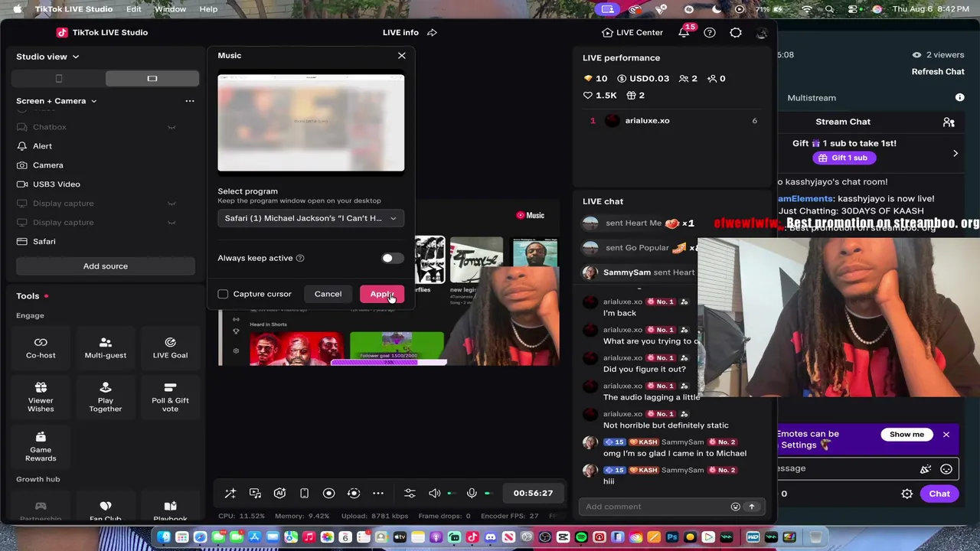Show the second hidden Display capture source
Viewport: 980px width, 551px height.
pos(171,223)
